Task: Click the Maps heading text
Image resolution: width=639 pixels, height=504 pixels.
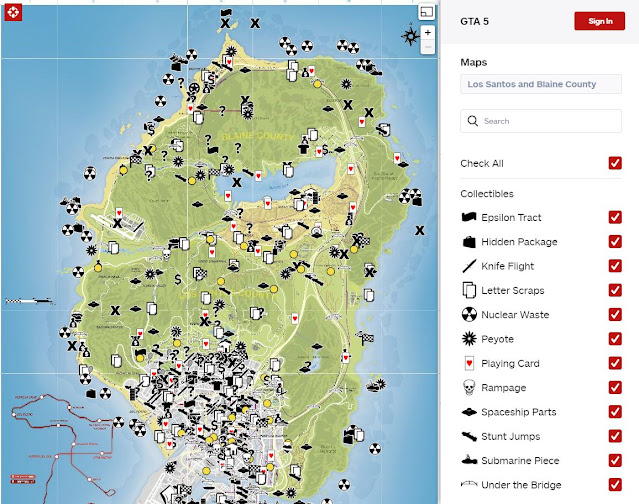Action: (474, 62)
